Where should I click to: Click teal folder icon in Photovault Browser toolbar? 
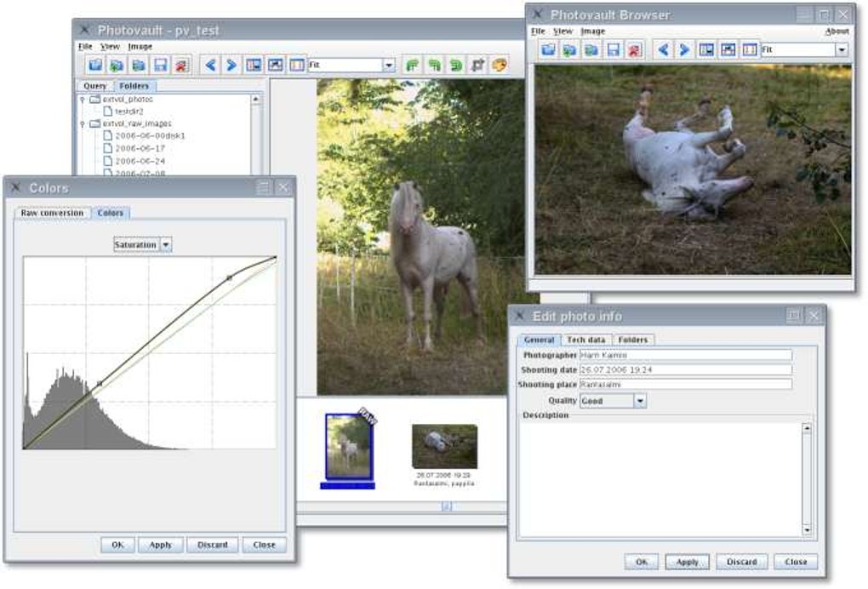pyautogui.click(x=591, y=50)
